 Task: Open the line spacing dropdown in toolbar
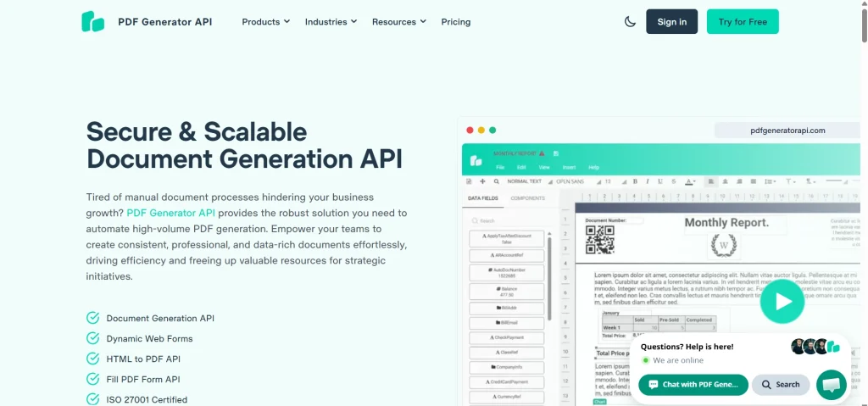(770, 181)
